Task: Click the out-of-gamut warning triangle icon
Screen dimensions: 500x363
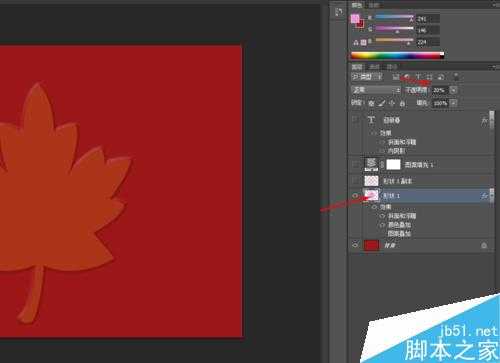Action: point(356,43)
